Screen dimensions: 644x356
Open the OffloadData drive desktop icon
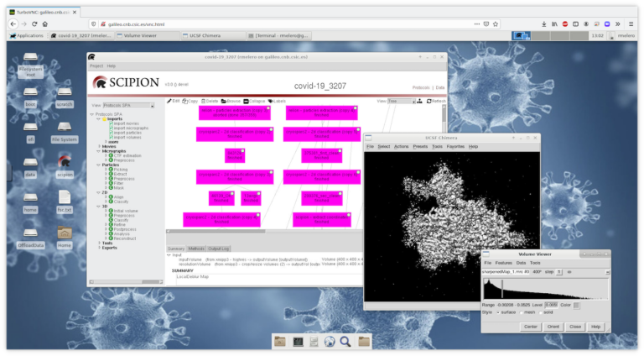coord(30,233)
